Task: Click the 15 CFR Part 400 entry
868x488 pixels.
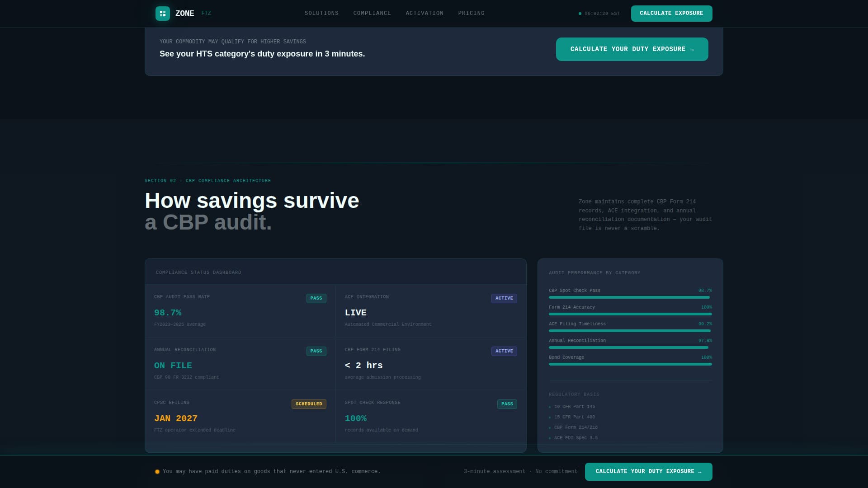Action: (575, 418)
